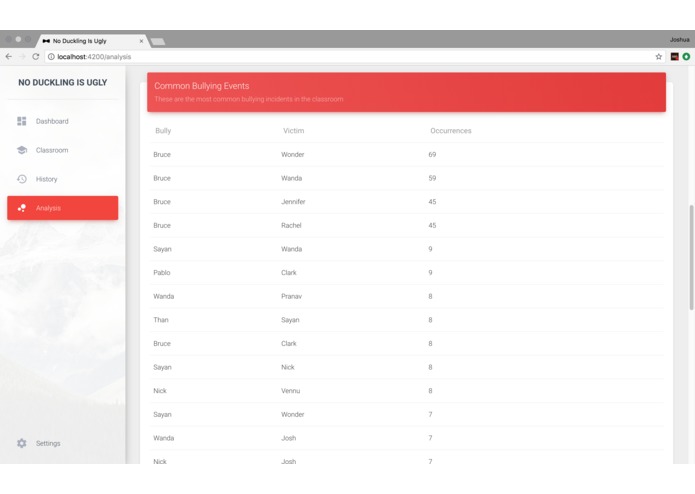
Task: Click victim Wonder in Sayan row
Action: click(x=293, y=414)
